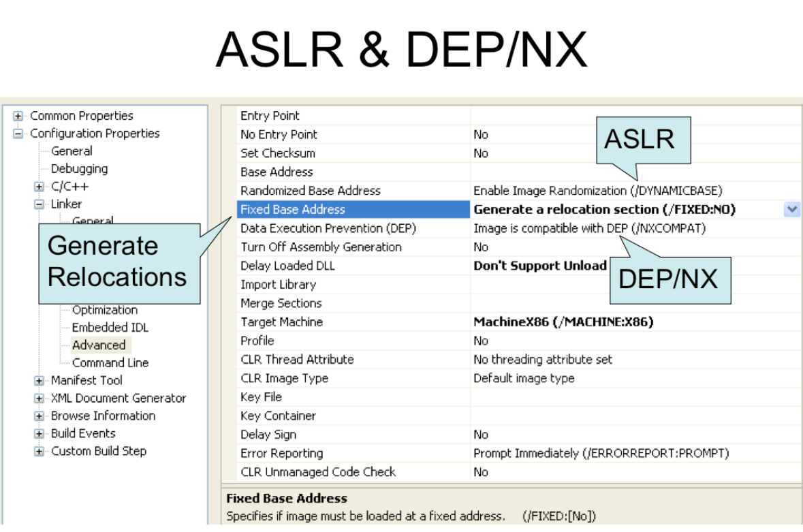Open the Fixed Base Address dropdown arrow
Screen dimensions: 803x532
(791, 210)
